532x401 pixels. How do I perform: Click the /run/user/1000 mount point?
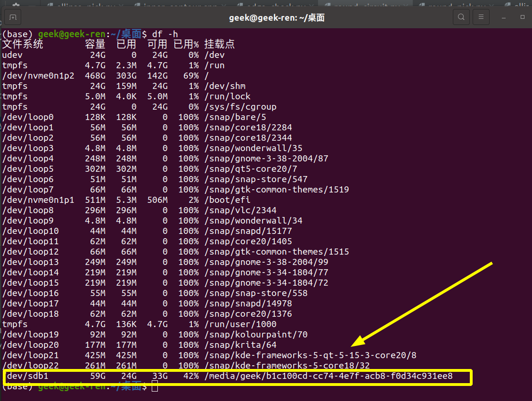coord(240,324)
